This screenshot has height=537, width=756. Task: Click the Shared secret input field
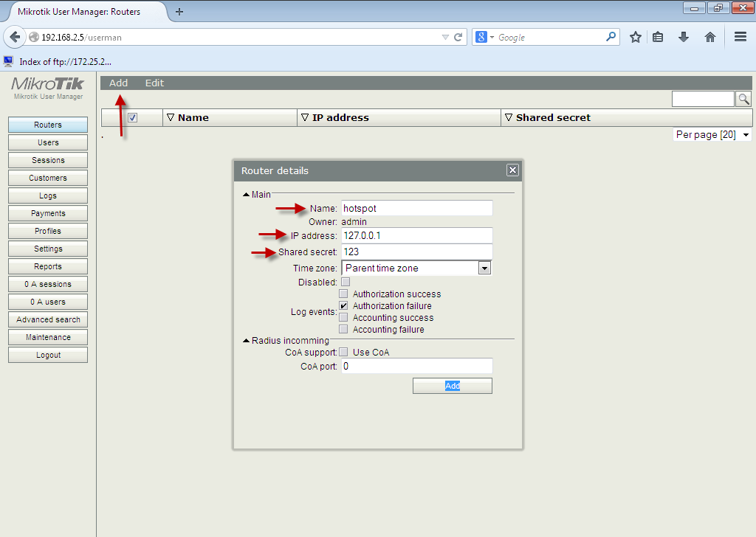point(416,252)
